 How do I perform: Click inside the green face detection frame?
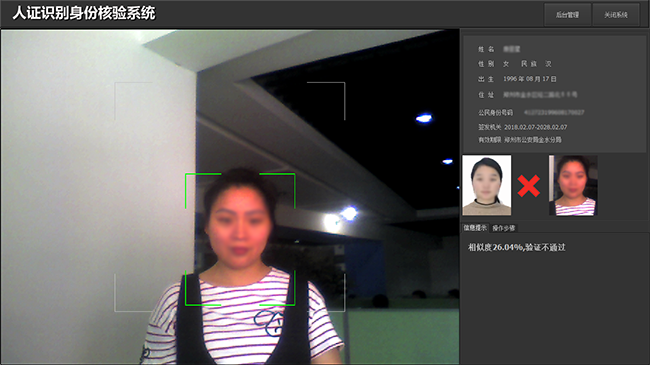click(240, 239)
